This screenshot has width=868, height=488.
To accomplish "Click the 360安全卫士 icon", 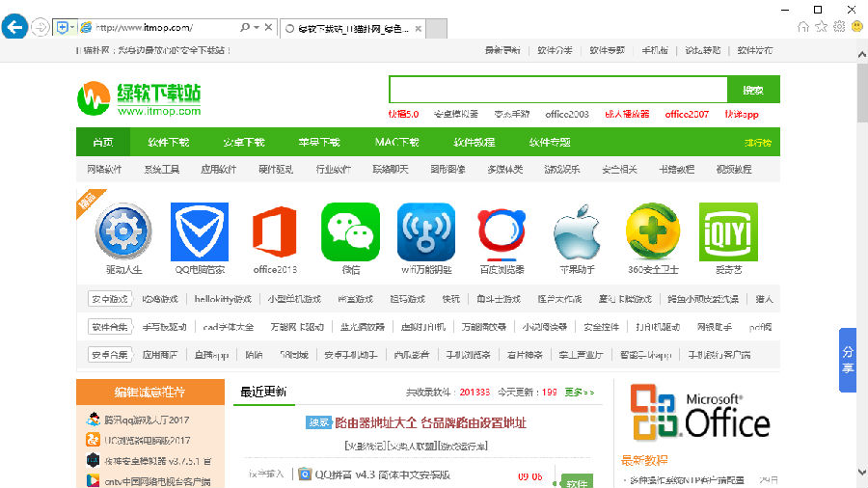I will (x=653, y=231).
